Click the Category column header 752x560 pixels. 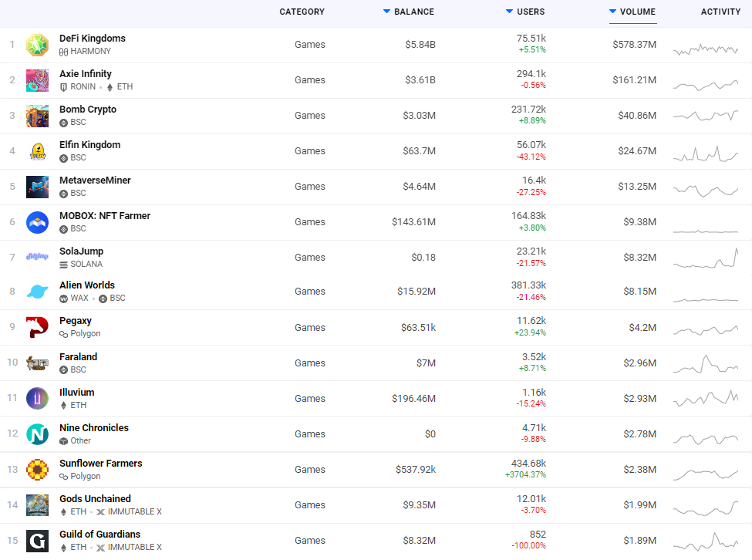coord(302,12)
